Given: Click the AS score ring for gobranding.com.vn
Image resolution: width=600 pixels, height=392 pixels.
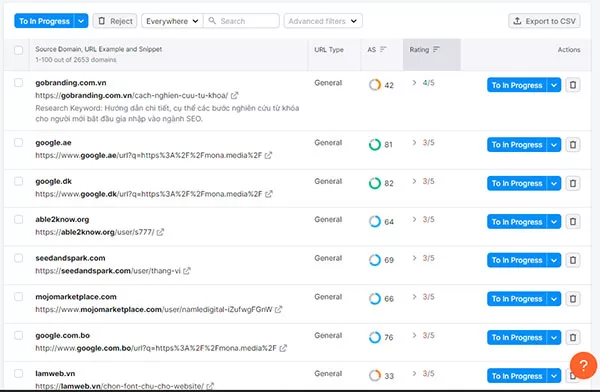Looking at the screenshot, I should [375, 85].
